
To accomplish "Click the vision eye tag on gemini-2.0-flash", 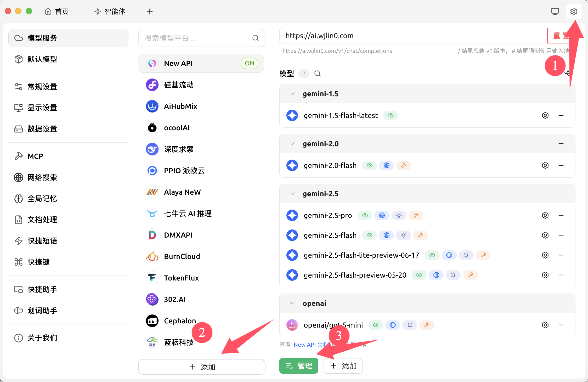I will tap(369, 165).
